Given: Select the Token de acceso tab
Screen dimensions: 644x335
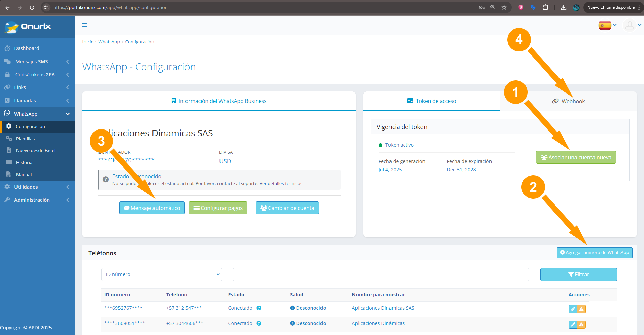Looking at the screenshot, I should tap(432, 101).
